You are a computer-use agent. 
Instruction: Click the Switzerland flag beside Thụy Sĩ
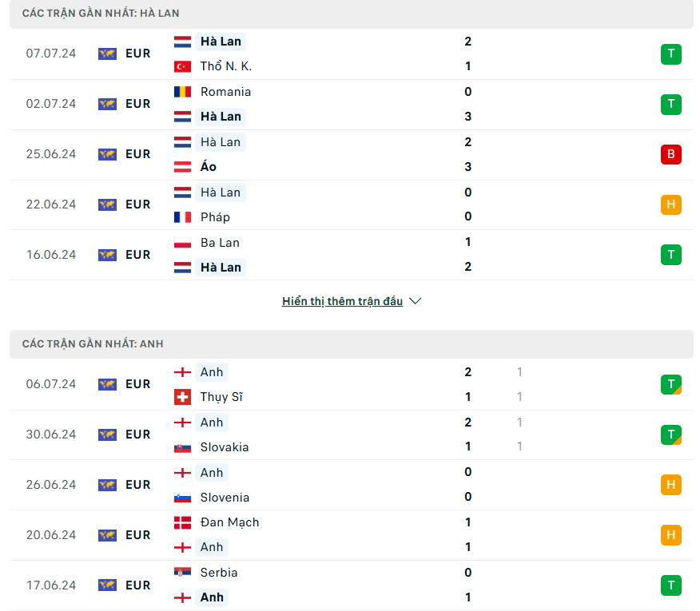[x=182, y=397]
